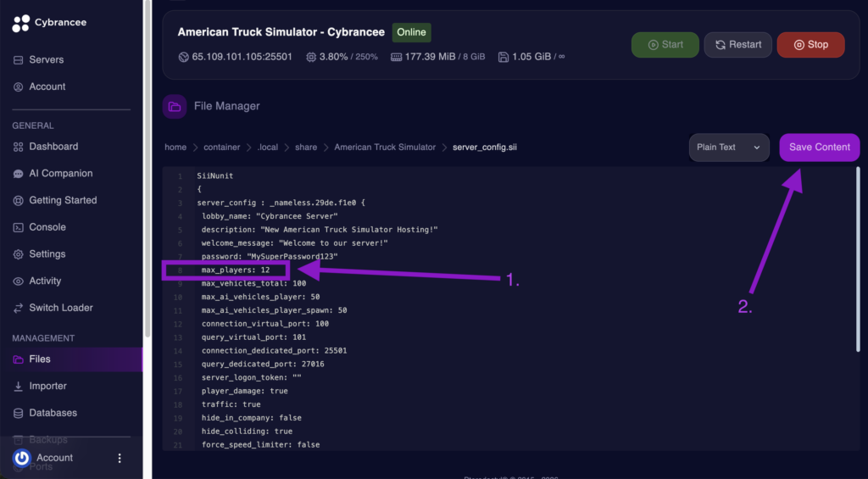The height and width of the screenshot is (479, 868).
Task: Click the connection_dedicated_port: 25501 line
Action: click(x=274, y=351)
